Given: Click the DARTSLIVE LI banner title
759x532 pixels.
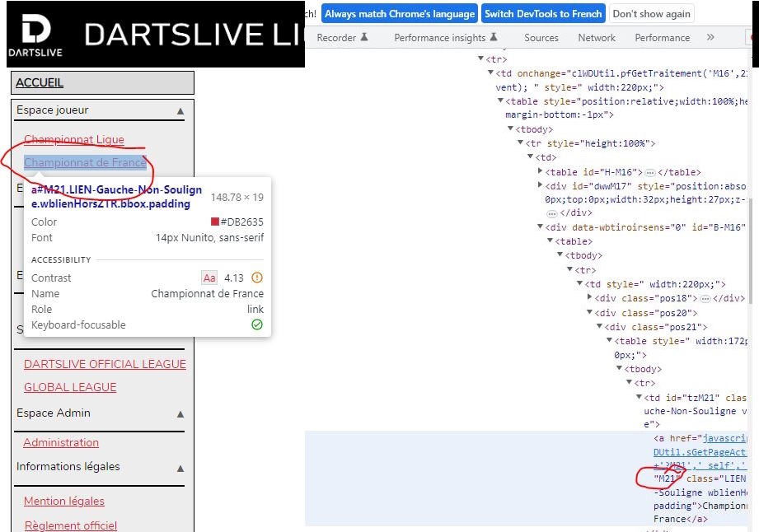Looking at the screenshot, I should [194, 35].
